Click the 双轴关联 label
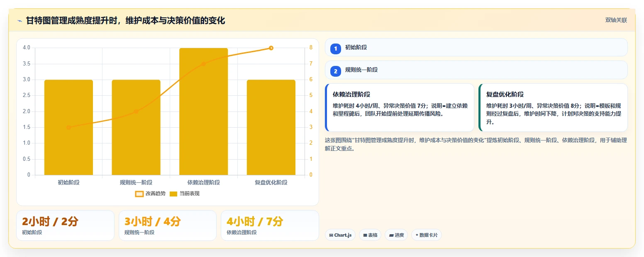The width and height of the screenshot is (644, 257). pyautogui.click(x=616, y=20)
